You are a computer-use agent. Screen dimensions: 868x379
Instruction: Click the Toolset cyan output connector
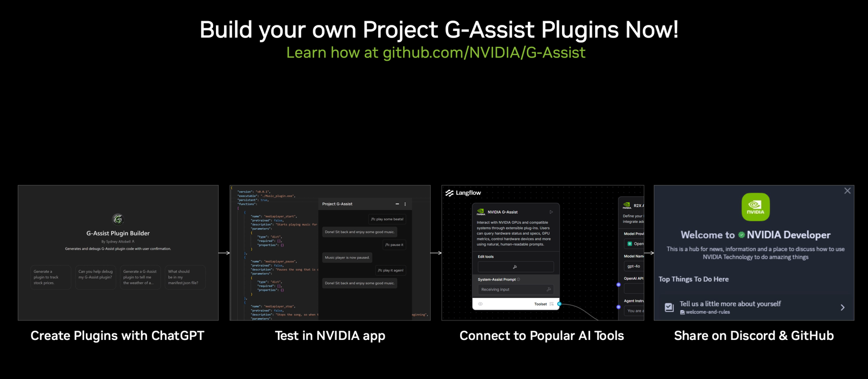559,304
